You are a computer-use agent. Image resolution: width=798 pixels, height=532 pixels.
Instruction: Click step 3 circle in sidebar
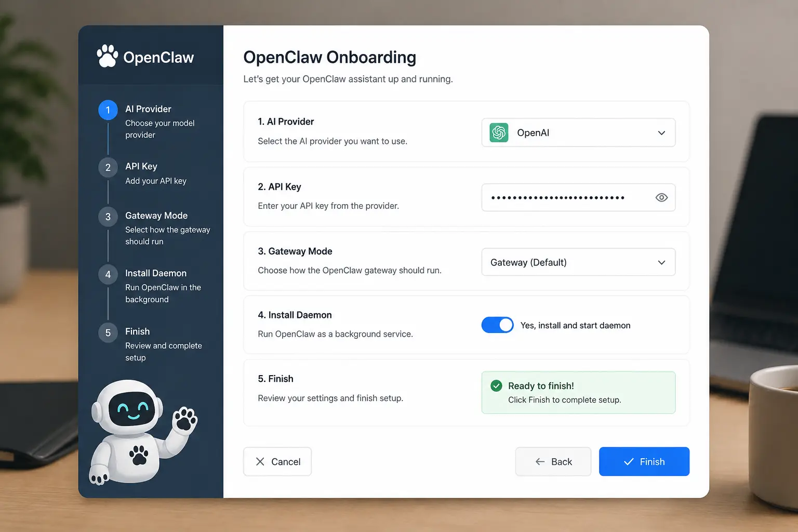[x=108, y=217]
